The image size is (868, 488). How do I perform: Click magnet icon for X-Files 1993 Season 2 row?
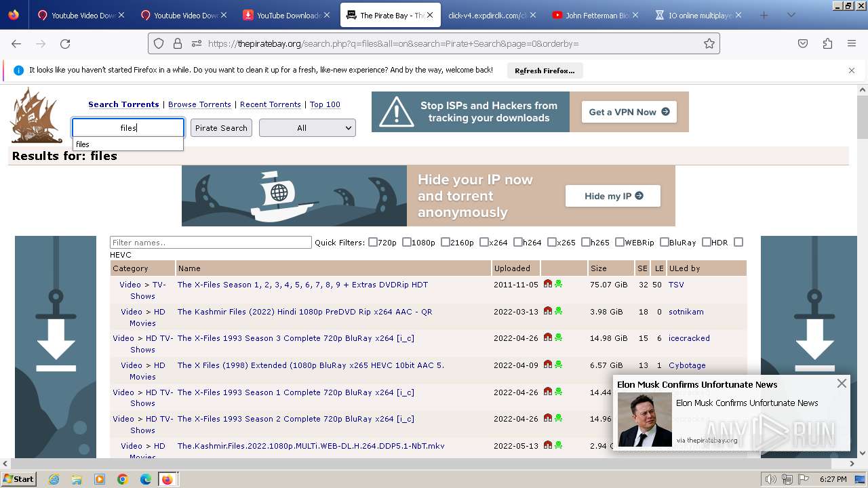coord(548,418)
